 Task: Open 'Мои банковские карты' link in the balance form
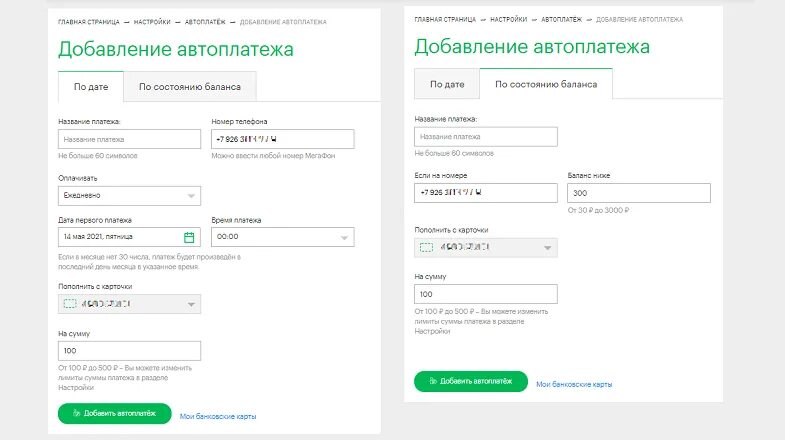574,384
